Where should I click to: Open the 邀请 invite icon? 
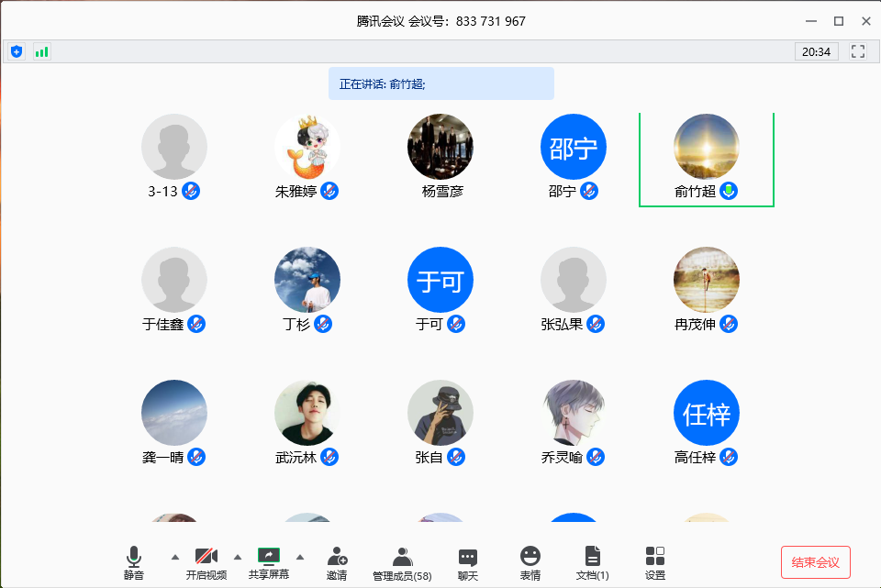pos(337,561)
